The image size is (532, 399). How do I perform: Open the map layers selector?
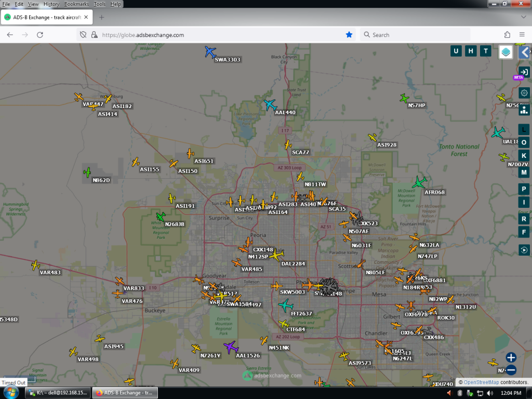(506, 52)
